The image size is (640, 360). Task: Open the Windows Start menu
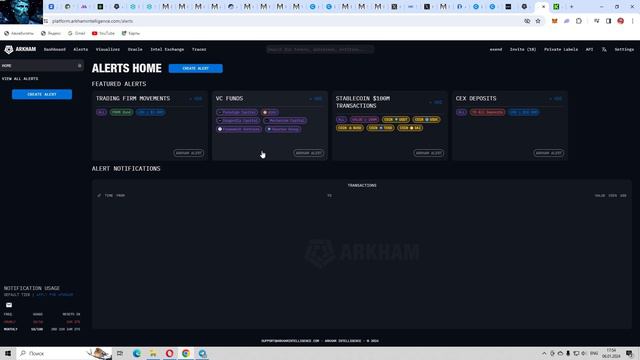[x=8, y=353]
